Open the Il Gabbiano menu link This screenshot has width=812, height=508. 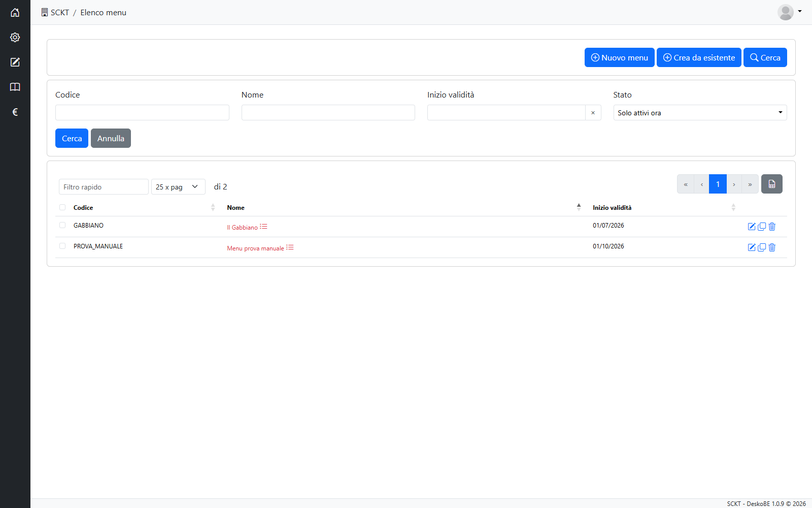pyautogui.click(x=243, y=228)
